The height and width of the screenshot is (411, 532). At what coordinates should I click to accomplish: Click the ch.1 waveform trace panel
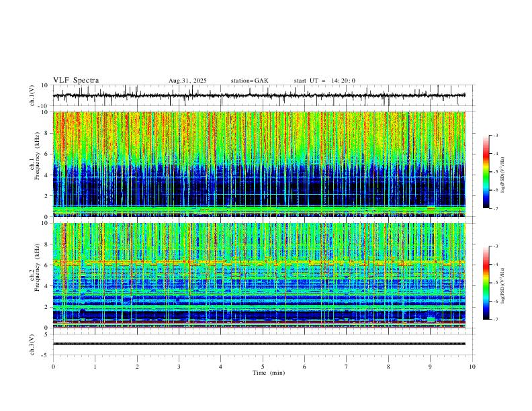(x=263, y=95)
